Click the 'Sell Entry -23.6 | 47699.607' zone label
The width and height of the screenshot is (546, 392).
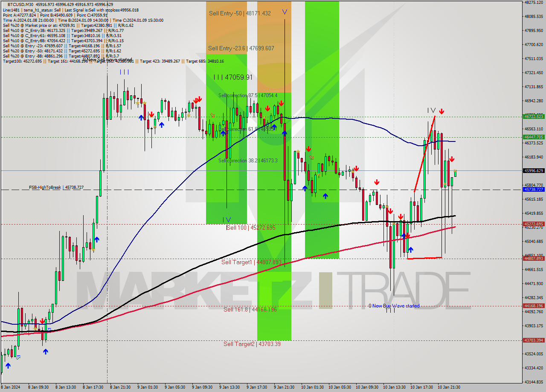(241, 49)
